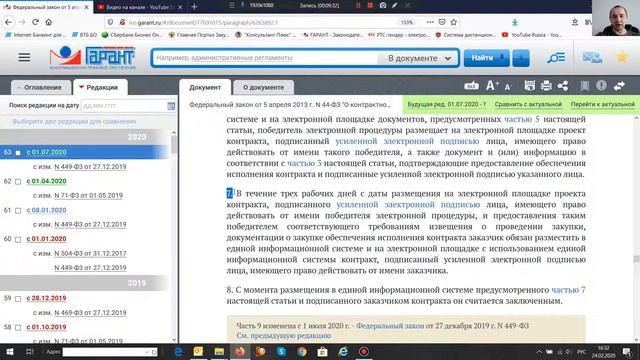
Task: Open the mail notifications icon
Action: tap(592, 58)
